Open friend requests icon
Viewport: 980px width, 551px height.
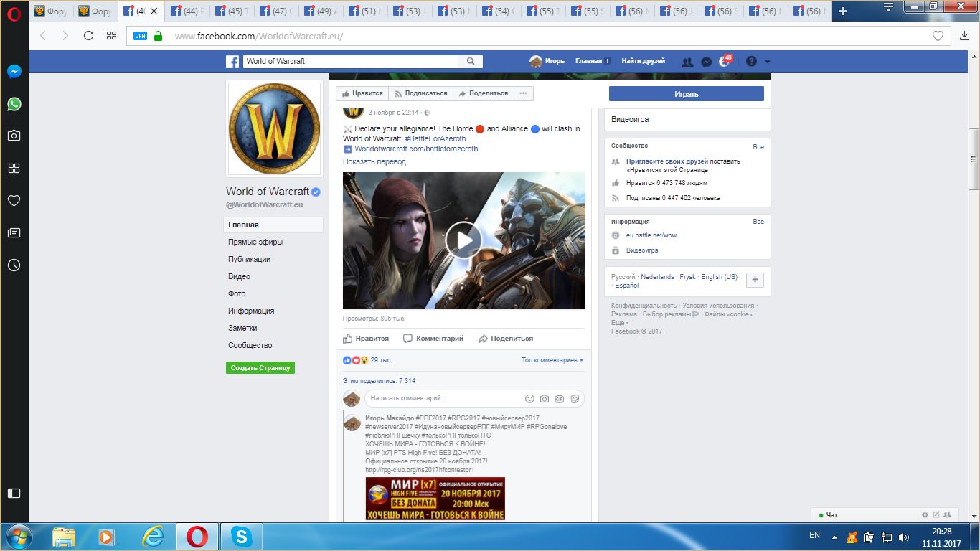687,62
